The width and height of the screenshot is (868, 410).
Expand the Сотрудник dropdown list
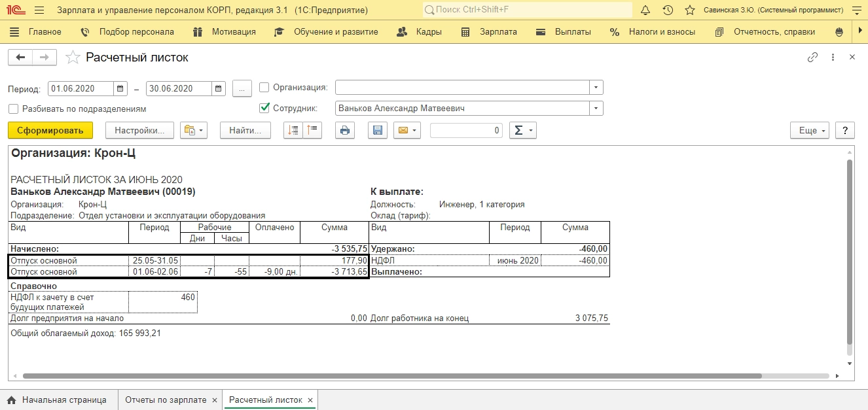(x=596, y=109)
